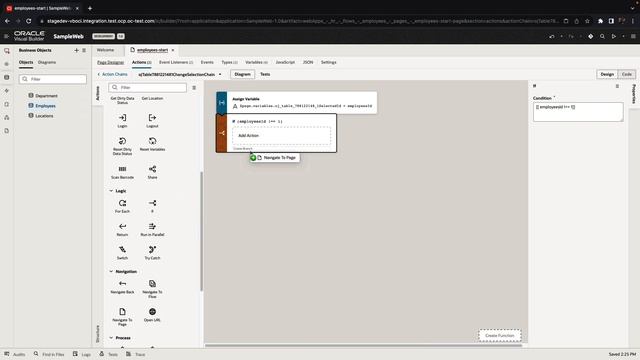Open the JSON tab

coord(308,62)
